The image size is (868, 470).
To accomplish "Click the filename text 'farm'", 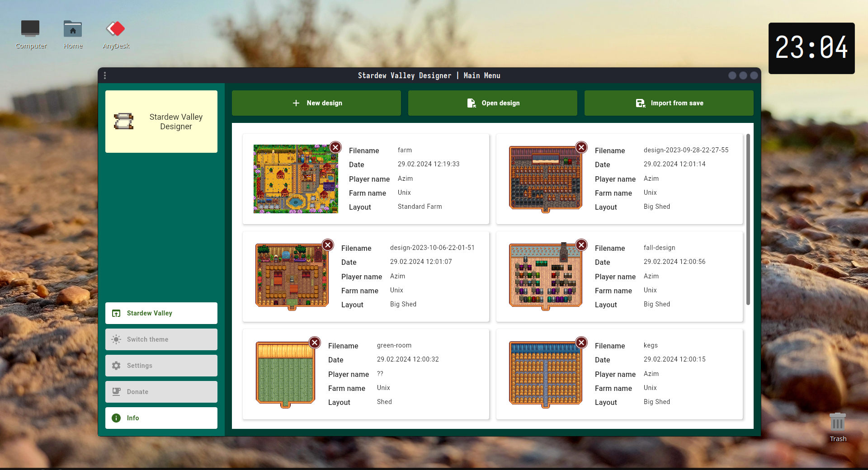I will [x=405, y=150].
